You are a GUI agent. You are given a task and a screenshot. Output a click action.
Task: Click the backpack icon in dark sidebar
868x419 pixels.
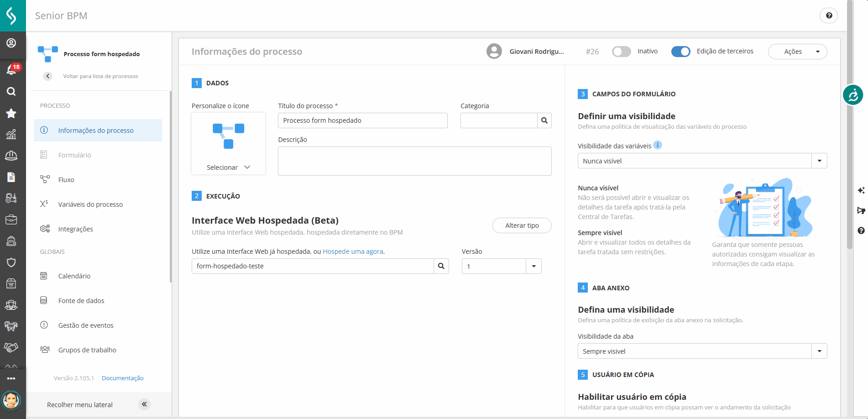pos(11,241)
